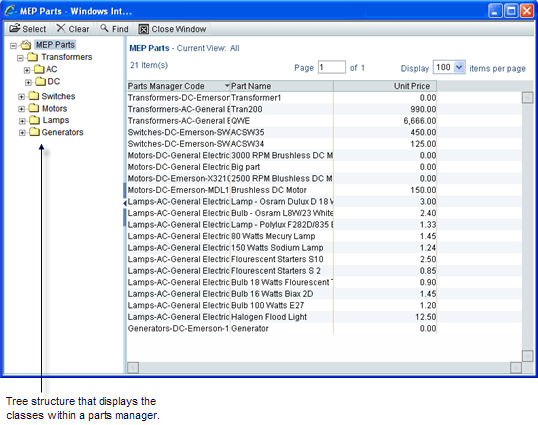Click the MEP Parts root folder icon
The image size is (538, 425).
(x=26, y=45)
